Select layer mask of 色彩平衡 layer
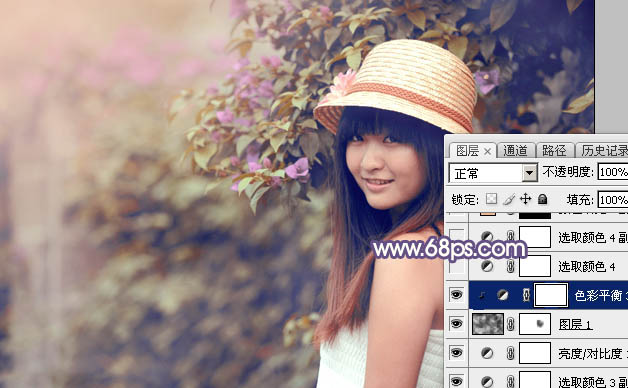 [551, 295]
